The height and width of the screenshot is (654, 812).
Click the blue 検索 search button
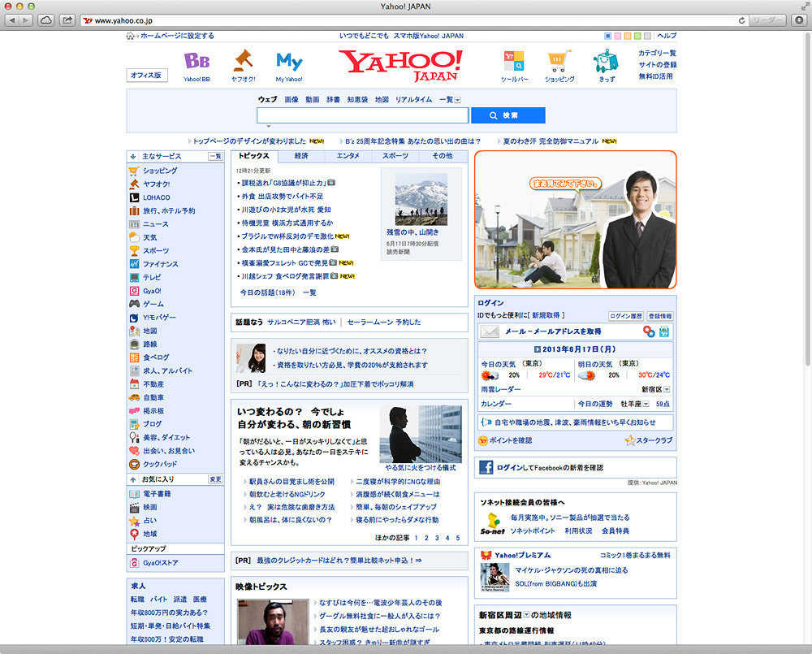(508, 115)
